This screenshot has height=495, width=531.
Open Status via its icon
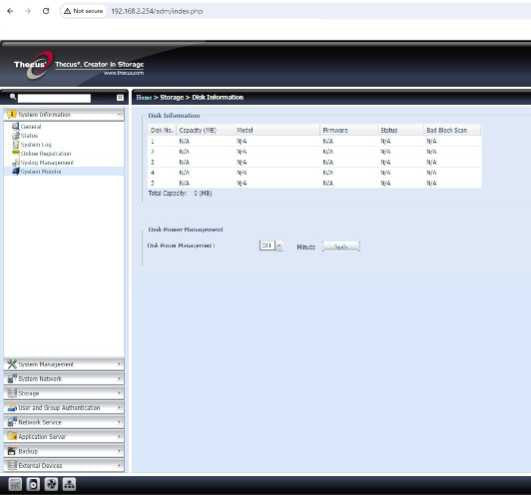[16, 135]
